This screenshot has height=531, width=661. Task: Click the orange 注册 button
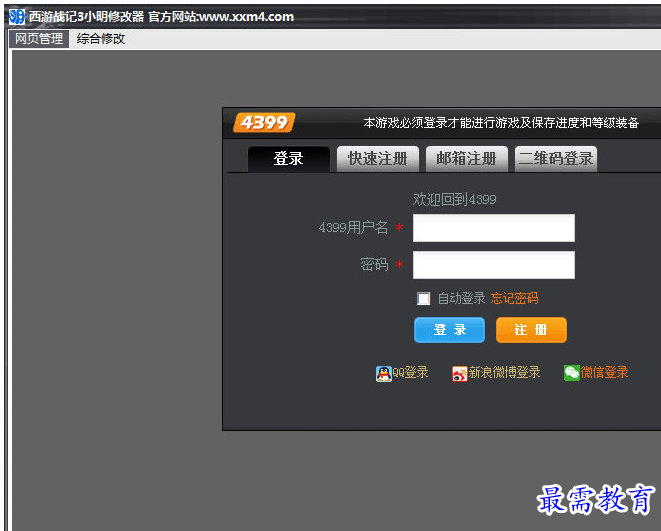click(531, 330)
